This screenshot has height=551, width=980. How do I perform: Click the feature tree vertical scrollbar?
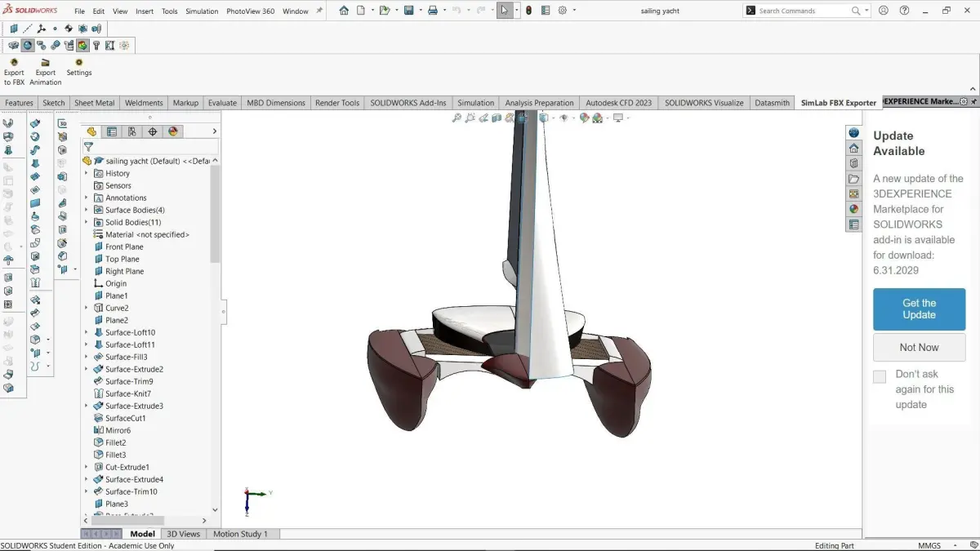pyautogui.click(x=215, y=212)
